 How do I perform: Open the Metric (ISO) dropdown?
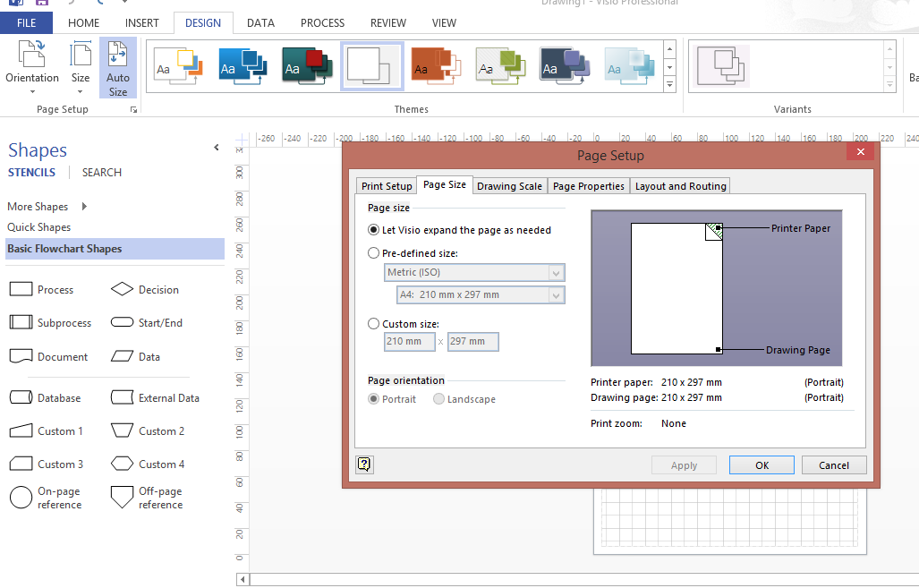coord(557,272)
